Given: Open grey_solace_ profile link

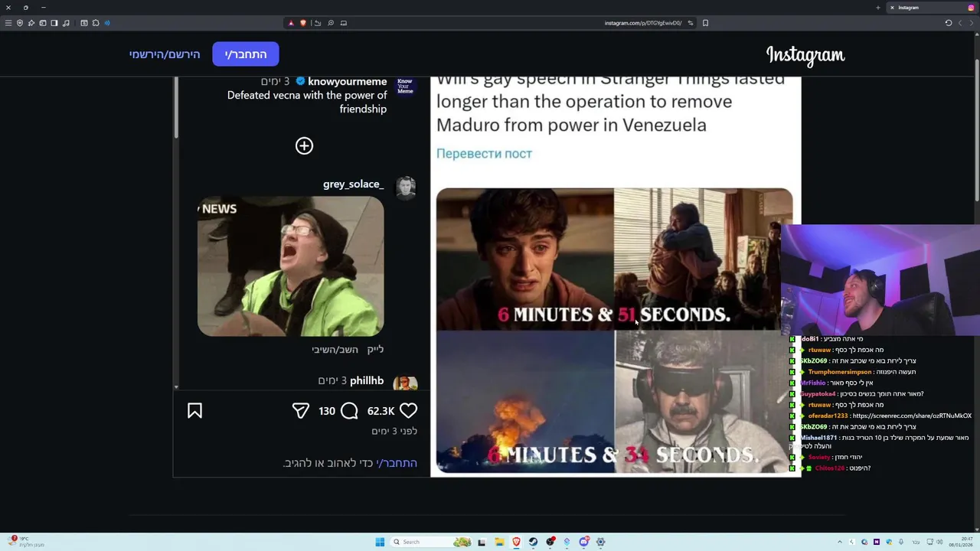Looking at the screenshot, I should coord(353,184).
